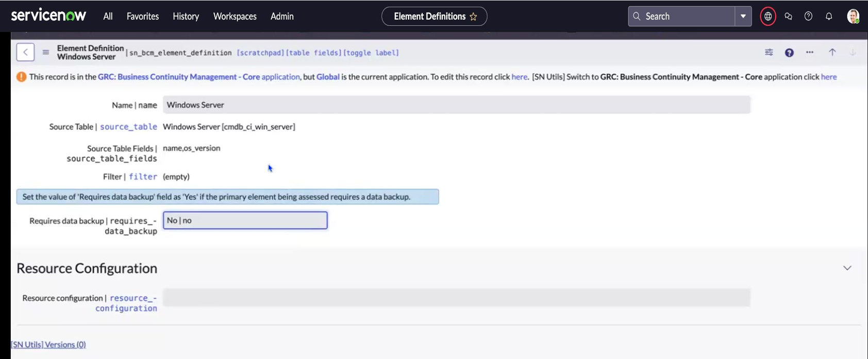
Task: Open the [SN Utils] Versions (0) link
Action: 48,345
